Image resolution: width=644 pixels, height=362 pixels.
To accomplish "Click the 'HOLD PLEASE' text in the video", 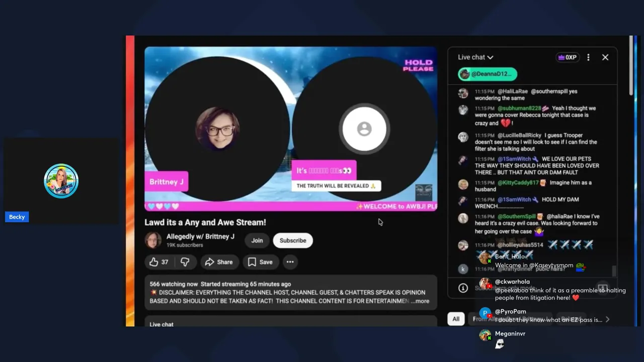I will 419,66.
